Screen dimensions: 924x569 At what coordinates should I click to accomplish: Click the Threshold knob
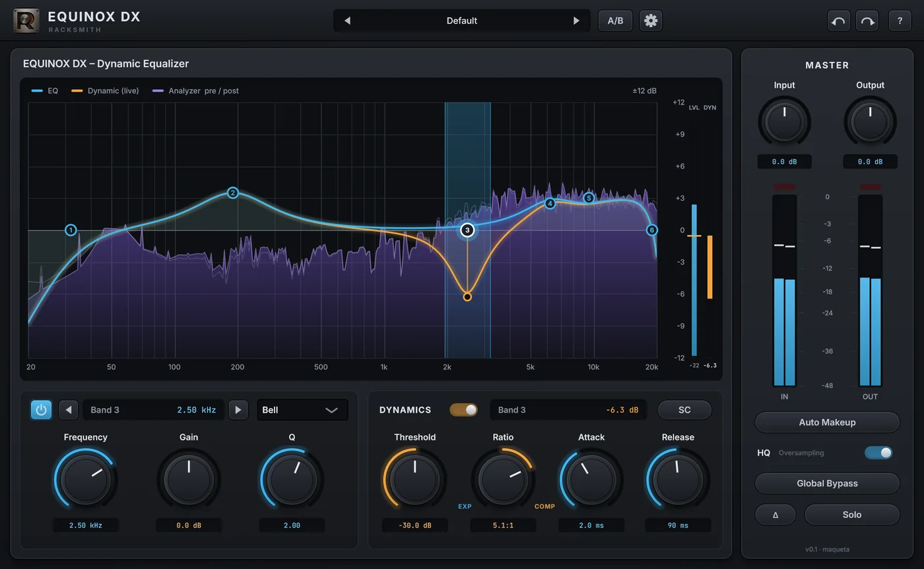(x=414, y=479)
